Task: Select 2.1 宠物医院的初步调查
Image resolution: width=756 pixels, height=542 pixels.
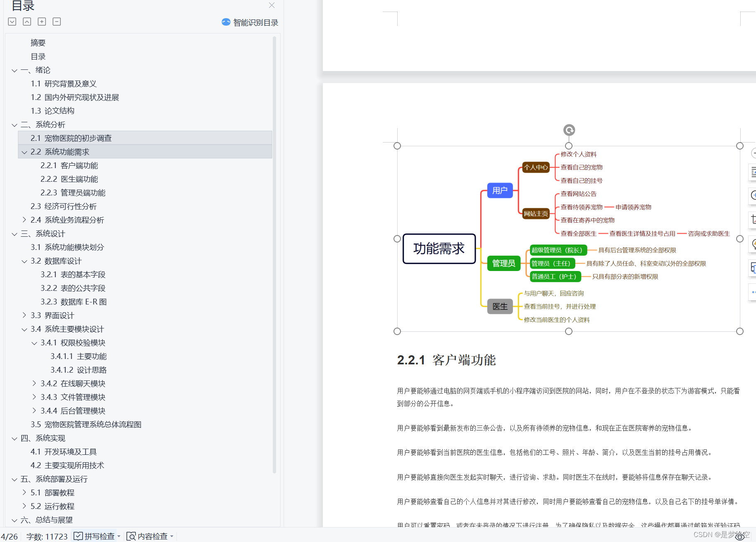Action: [x=145, y=138]
